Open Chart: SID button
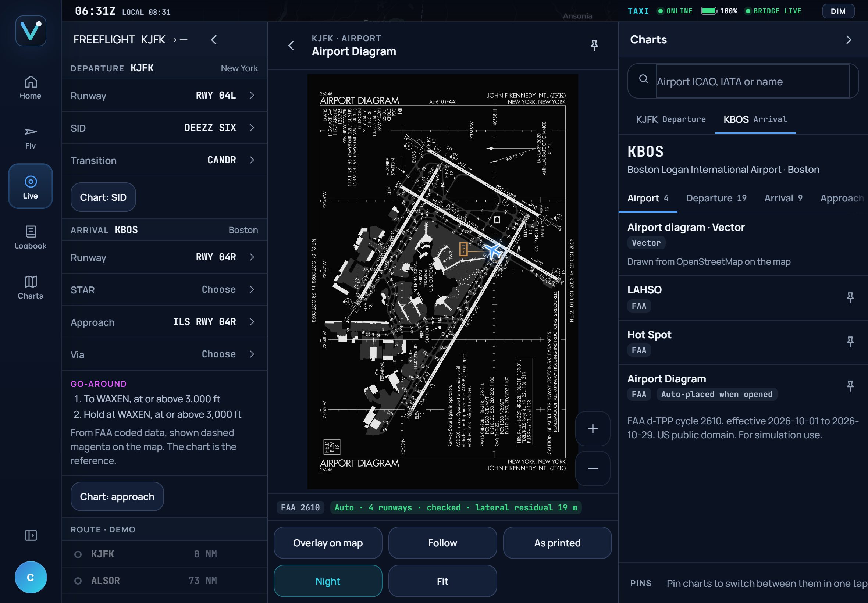The width and height of the screenshot is (868, 603). pos(103,197)
